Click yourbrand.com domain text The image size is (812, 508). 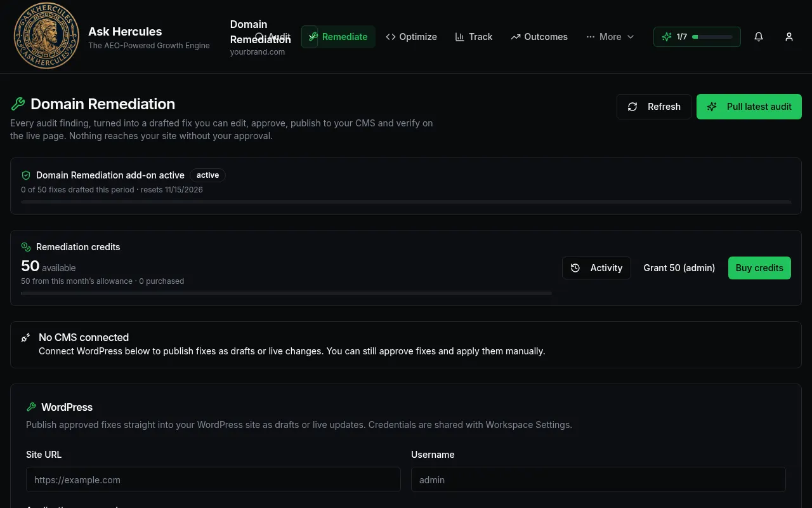[x=258, y=52]
